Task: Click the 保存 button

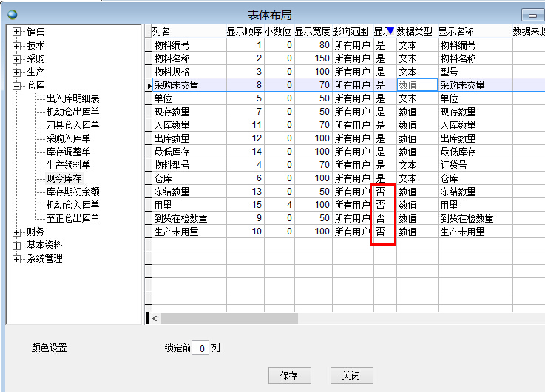Action: pos(289,375)
